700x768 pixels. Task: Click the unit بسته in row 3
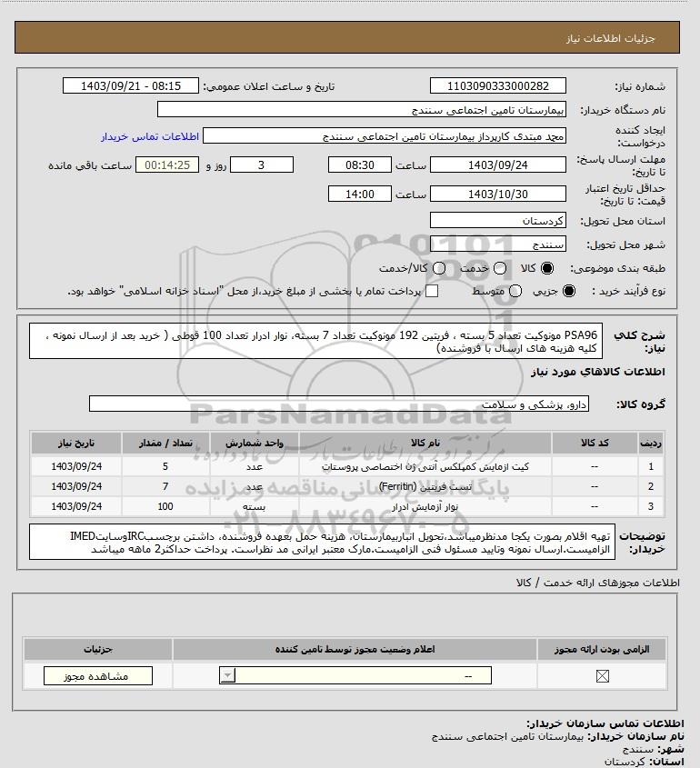coord(255,507)
